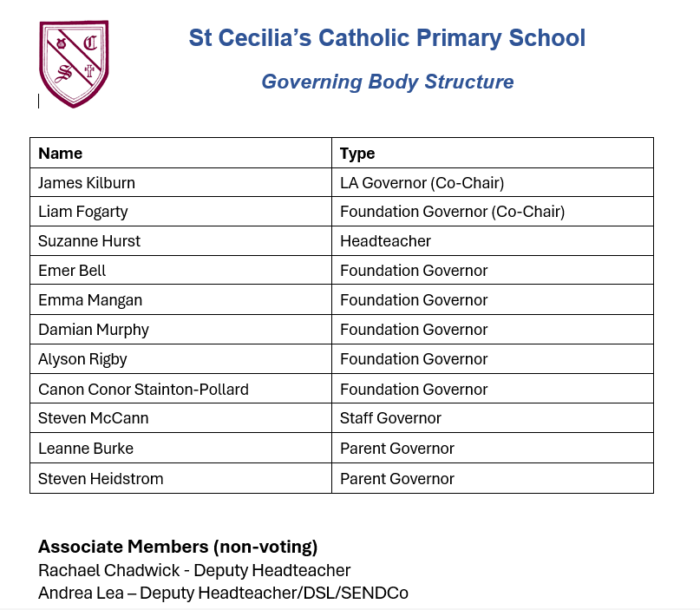700x610 pixels.
Task: Click the Emer Bell name cell
Action: [72, 271]
